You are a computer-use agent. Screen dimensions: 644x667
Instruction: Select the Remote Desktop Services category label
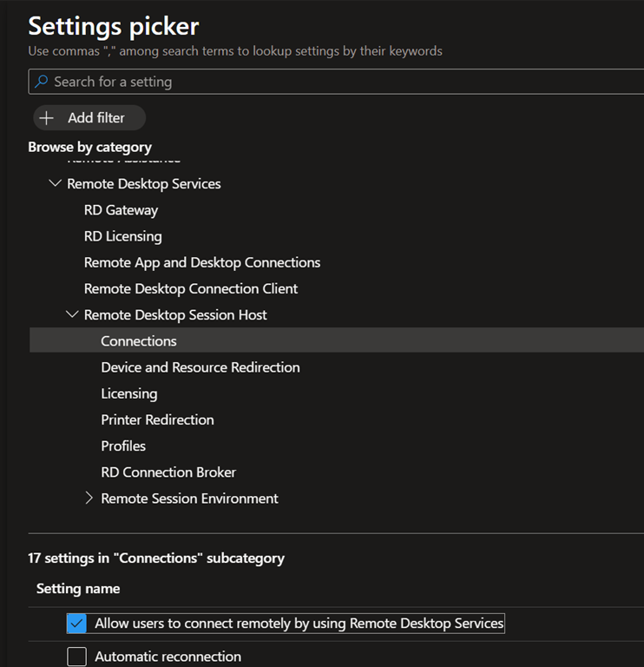(144, 184)
